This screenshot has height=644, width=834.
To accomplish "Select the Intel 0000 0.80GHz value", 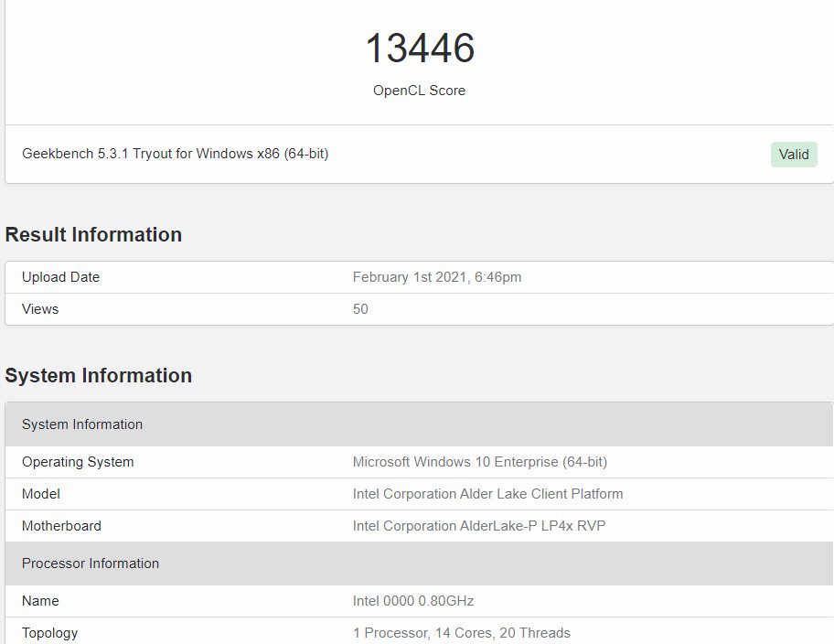I will 413,601.
